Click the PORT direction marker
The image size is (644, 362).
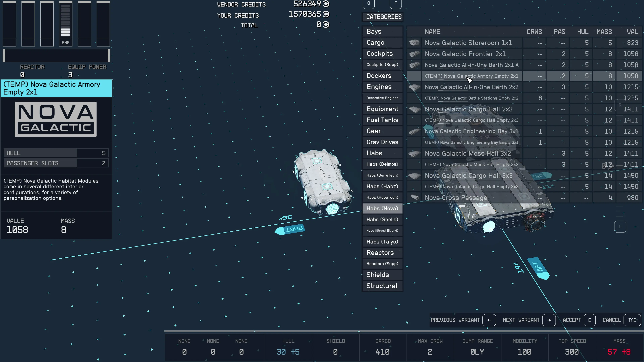290,229
